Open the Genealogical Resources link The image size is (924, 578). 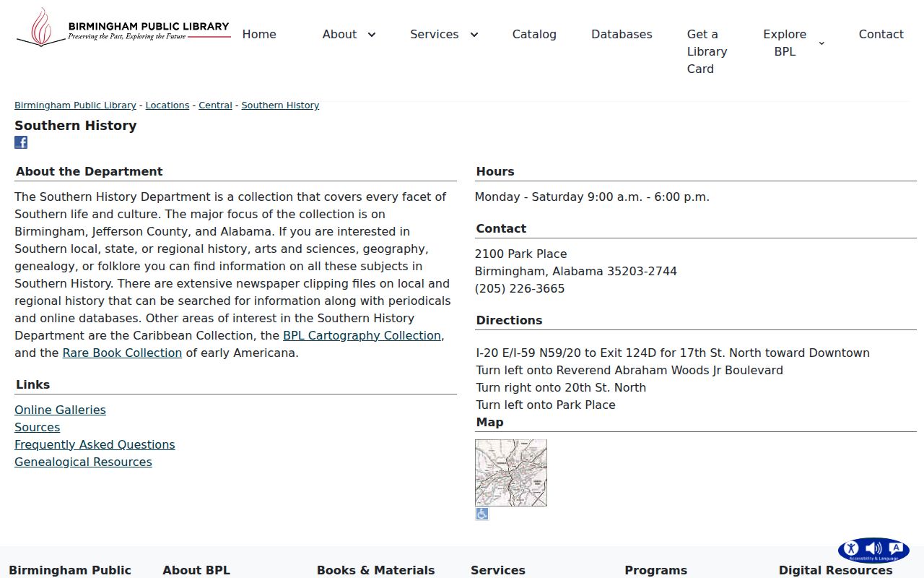(83, 462)
